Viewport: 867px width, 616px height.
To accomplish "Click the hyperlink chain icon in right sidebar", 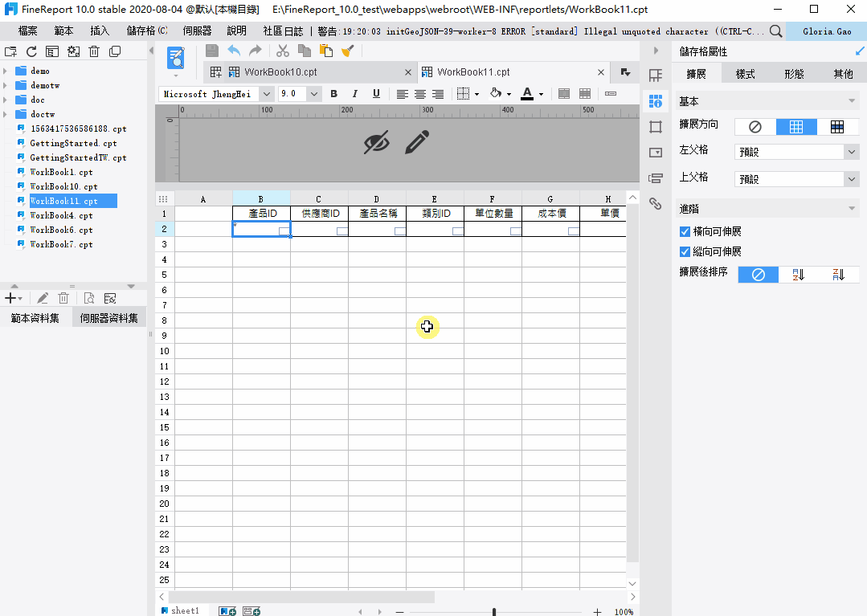I will 655,203.
